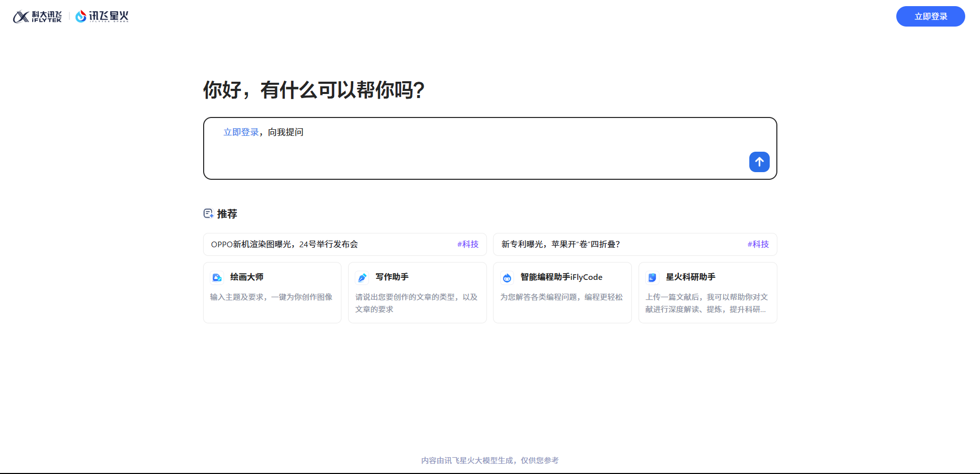Image resolution: width=980 pixels, height=474 pixels.
Task: Click the 讯飞星火 brand name text
Action: pos(109,16)
